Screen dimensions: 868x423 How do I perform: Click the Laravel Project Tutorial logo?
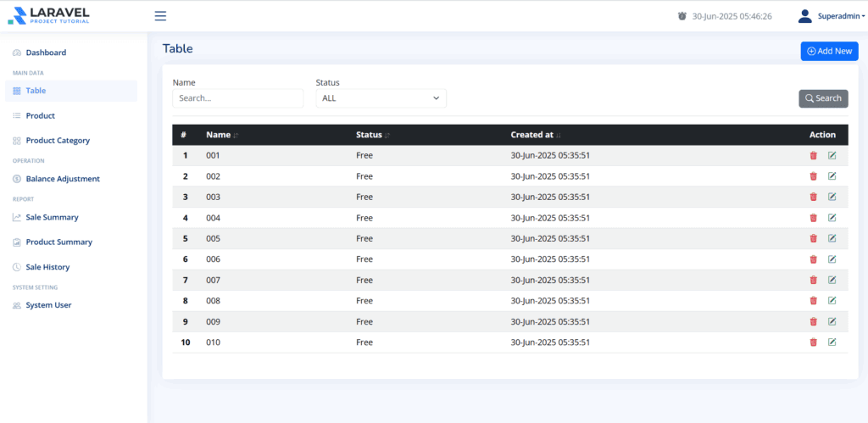[48, 15]
